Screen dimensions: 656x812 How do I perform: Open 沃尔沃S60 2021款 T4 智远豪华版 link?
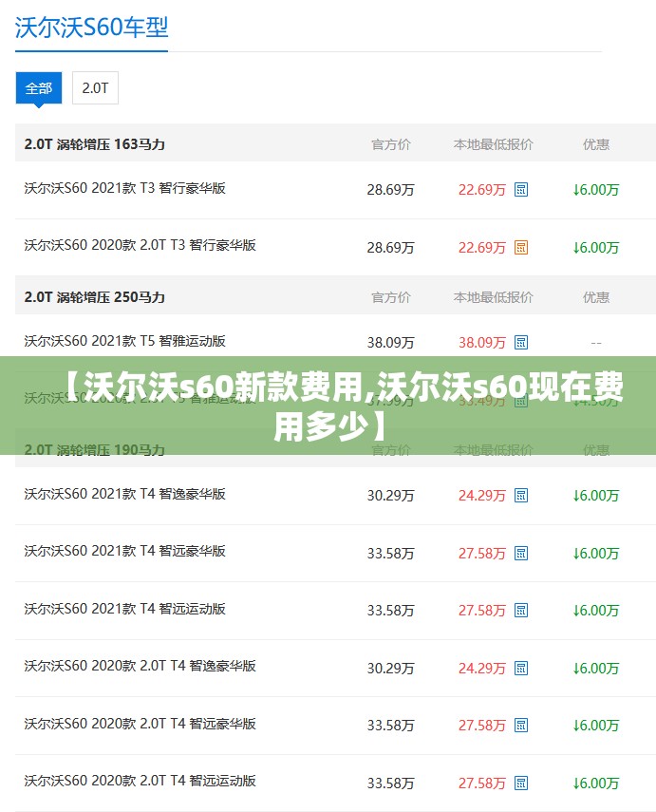click(x=124, y=551)
